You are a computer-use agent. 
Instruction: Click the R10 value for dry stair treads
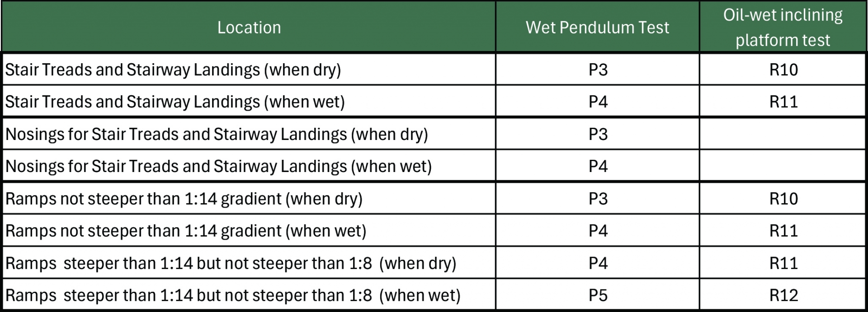pos(783,70)
